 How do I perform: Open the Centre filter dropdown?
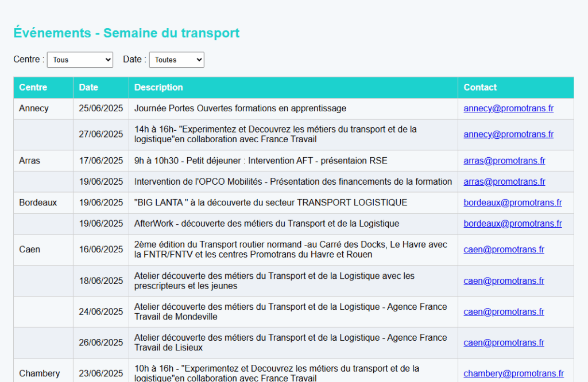click(80, 60)
